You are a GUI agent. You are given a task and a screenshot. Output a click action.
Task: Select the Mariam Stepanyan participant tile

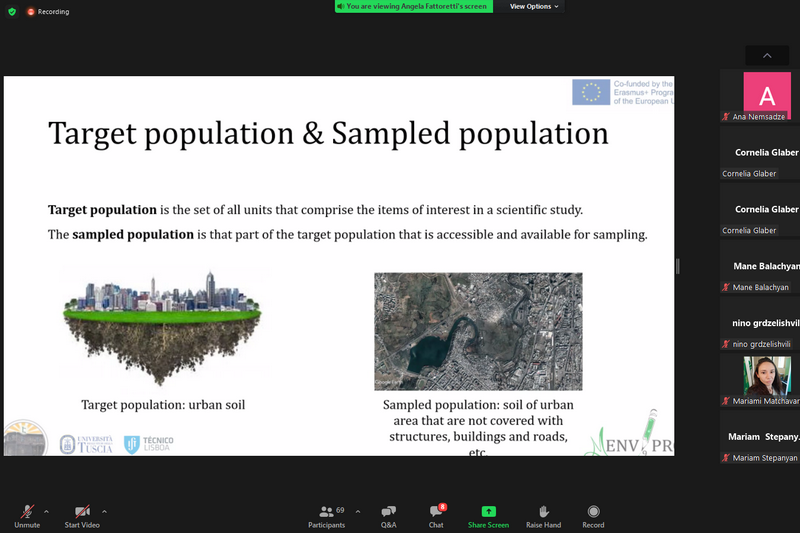(x=760, y=438)
